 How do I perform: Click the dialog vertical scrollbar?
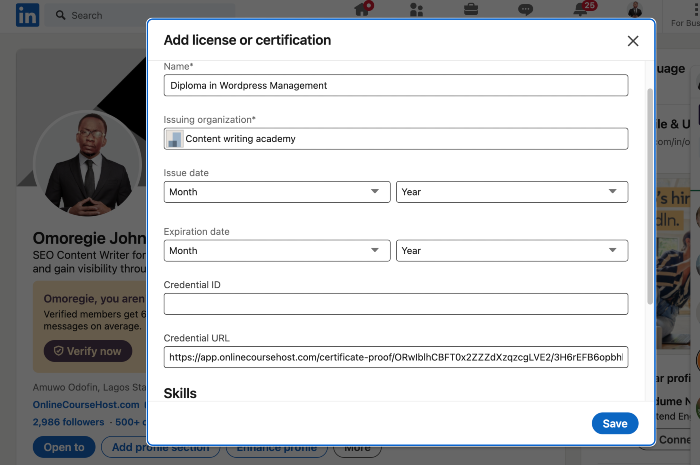[650, 196]
